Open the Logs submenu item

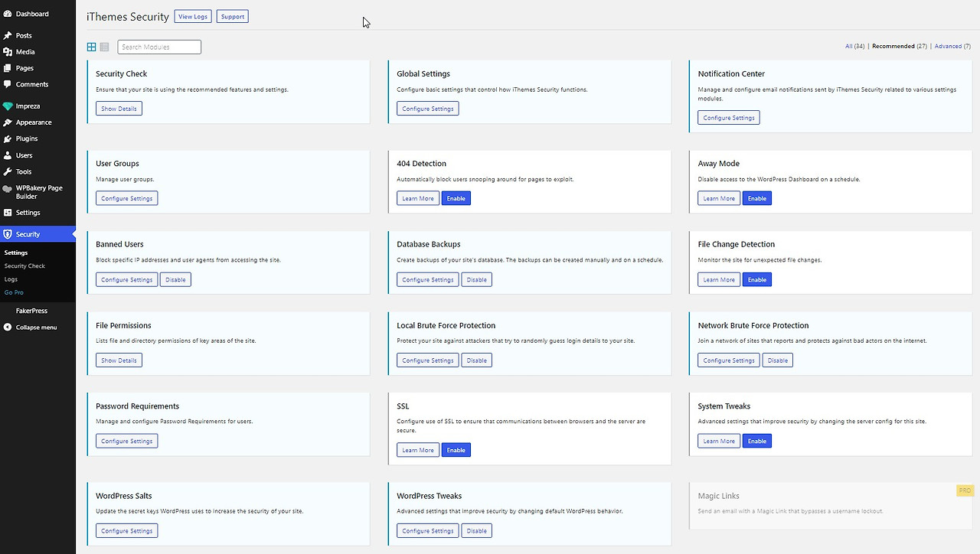tap(11, 279)
